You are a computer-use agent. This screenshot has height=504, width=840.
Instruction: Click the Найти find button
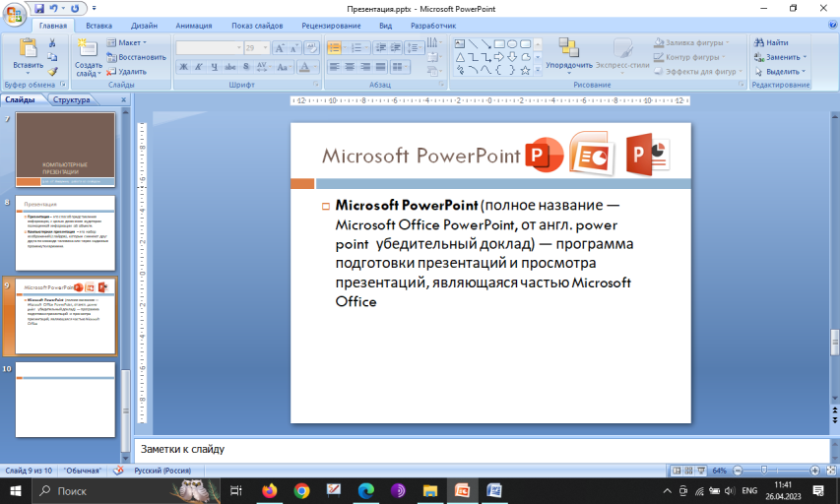point(771,42)
